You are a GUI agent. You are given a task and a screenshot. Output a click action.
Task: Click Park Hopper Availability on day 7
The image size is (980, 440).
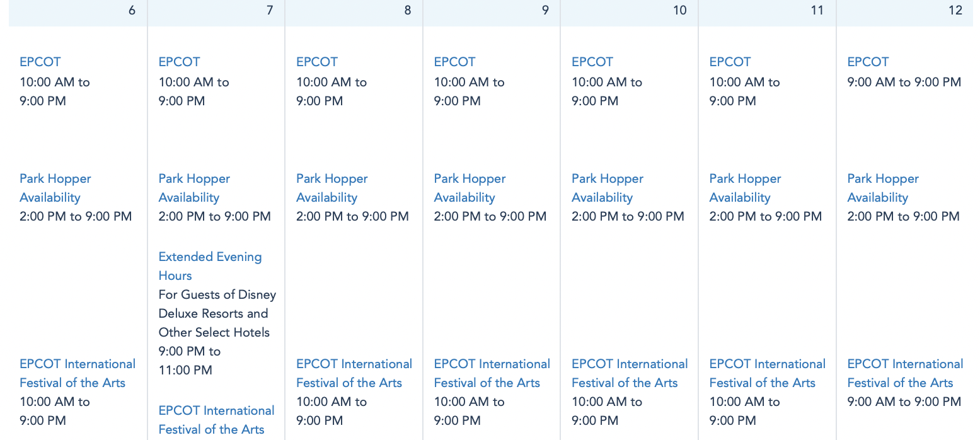click(194, 188)
